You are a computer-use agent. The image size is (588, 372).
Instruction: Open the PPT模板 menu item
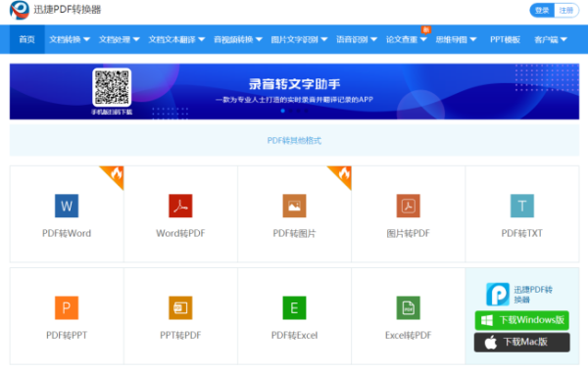(x=505, y=39)
